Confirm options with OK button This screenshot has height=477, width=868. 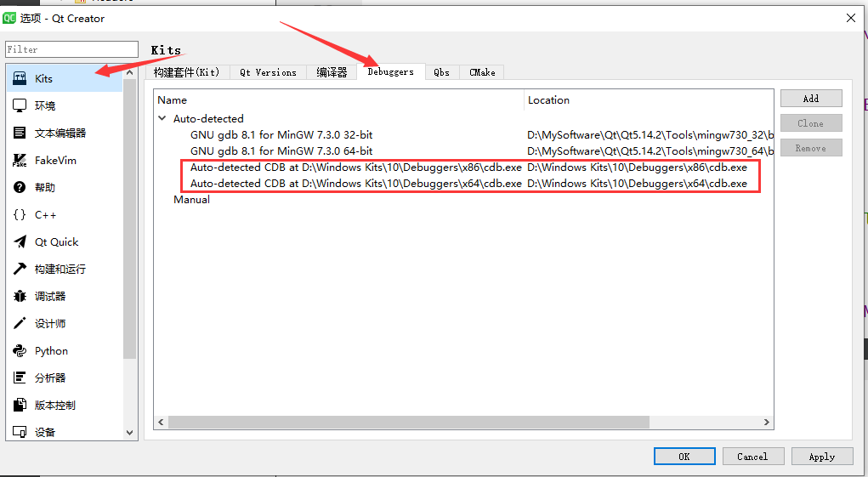[684, 457]
